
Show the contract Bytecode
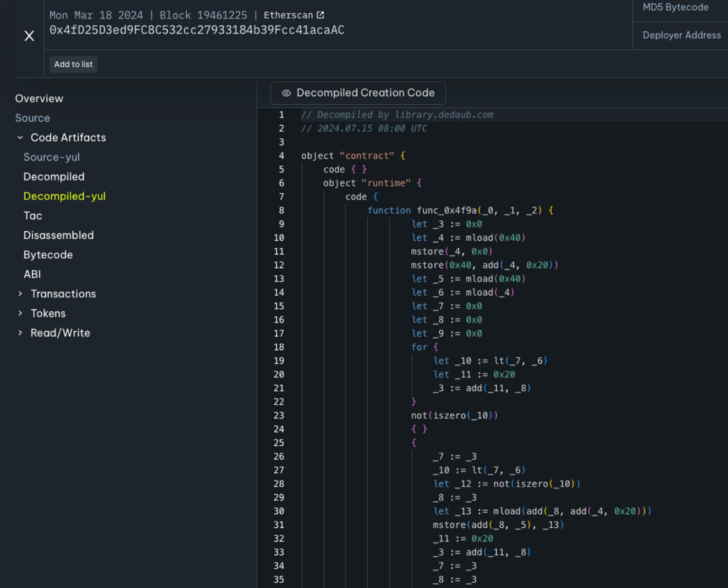pyautogui.click(x=48, y=255)
